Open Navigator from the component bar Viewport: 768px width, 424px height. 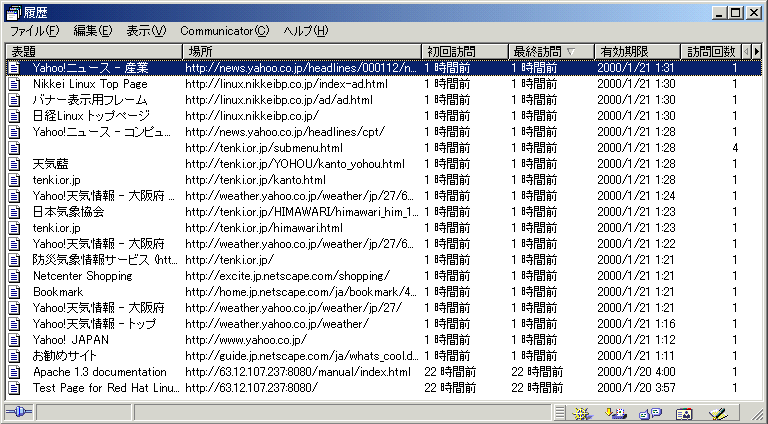[x=583, y=413]
